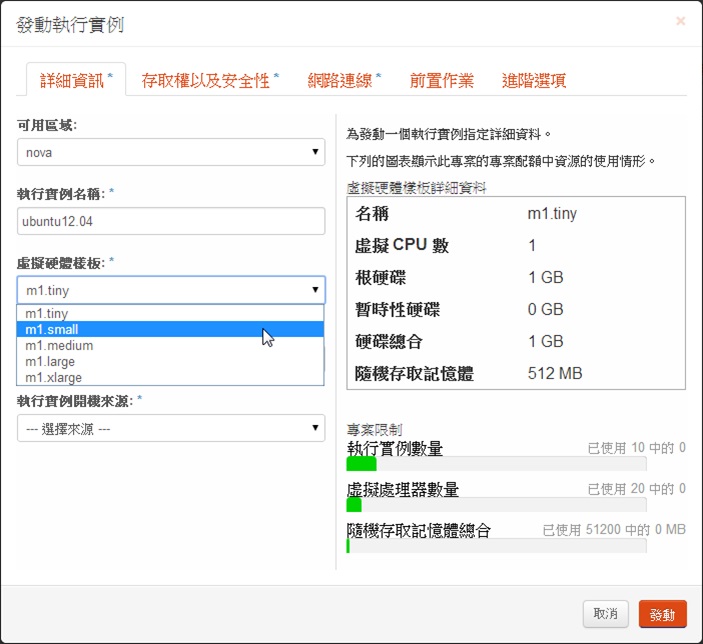Expand the 可用區域 nova dropdown

coord(171,152)
